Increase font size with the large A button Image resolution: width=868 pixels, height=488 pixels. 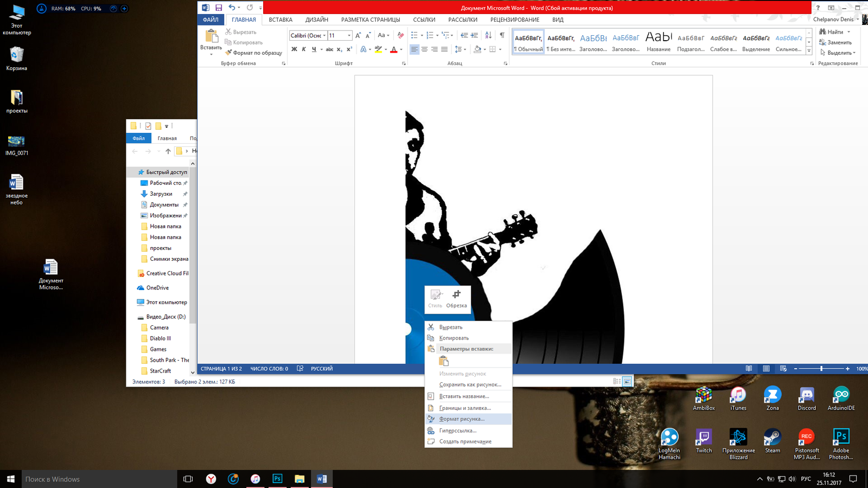click(358, 35)
